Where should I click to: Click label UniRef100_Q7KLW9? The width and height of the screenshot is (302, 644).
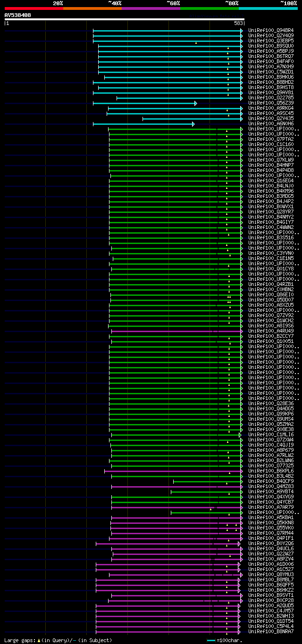click(x=271, y=160)
